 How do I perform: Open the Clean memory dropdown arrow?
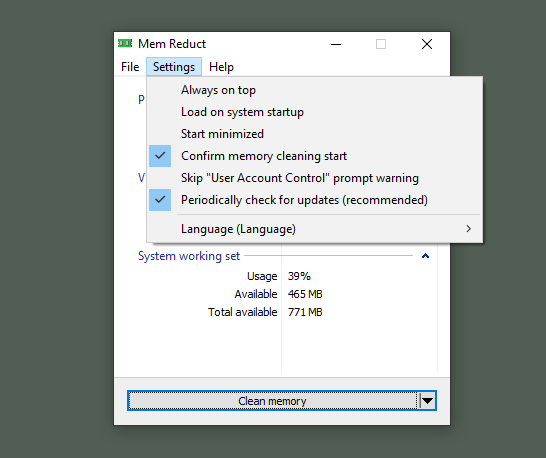[427, 401]
